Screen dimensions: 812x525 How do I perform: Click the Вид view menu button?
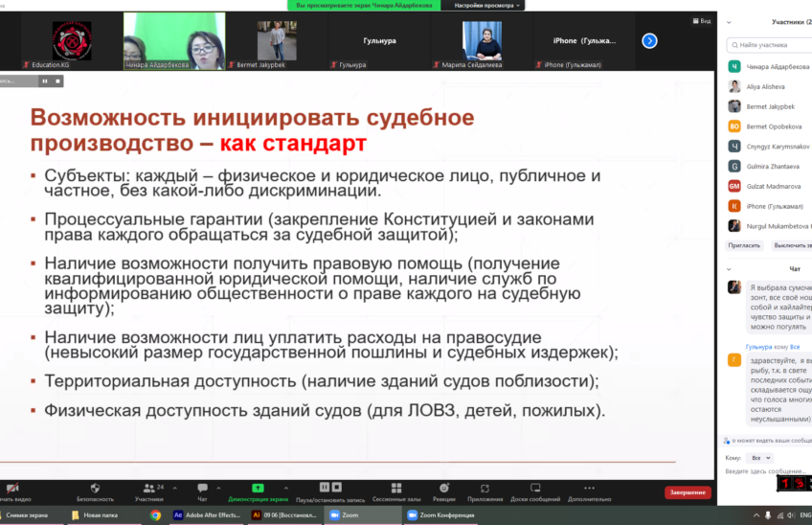tap(701, 20)
